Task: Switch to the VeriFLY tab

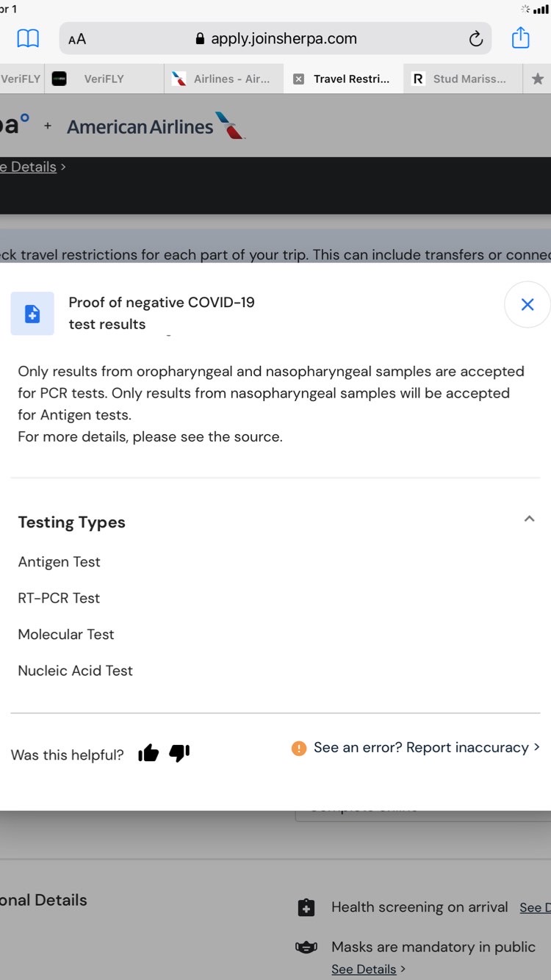Action: coord(103,79)
